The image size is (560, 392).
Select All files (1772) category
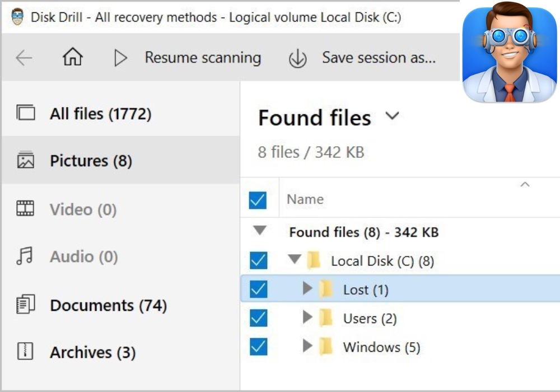tap(121, 114)
